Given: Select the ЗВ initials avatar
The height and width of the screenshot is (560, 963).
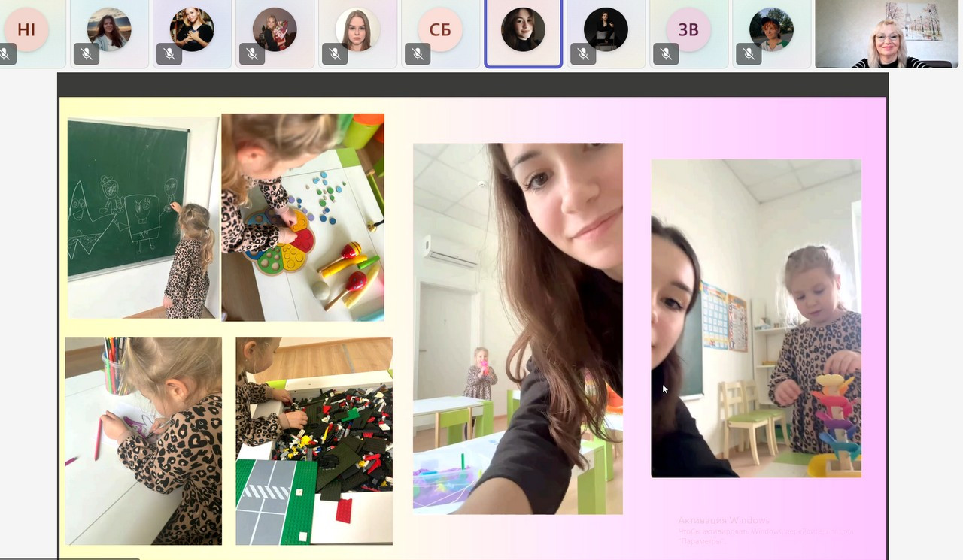Looking at the screenshot, I should pyautogui.click(x=688, y=29).
